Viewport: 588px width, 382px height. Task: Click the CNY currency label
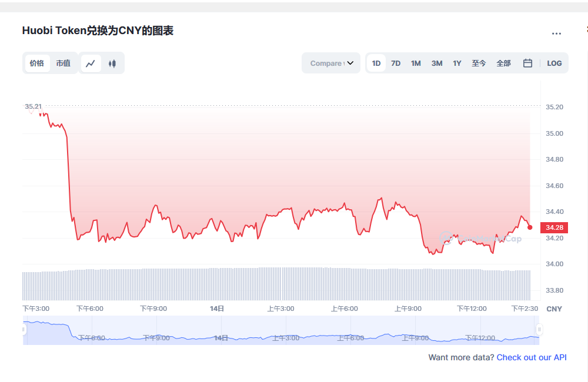pos(554,309)
